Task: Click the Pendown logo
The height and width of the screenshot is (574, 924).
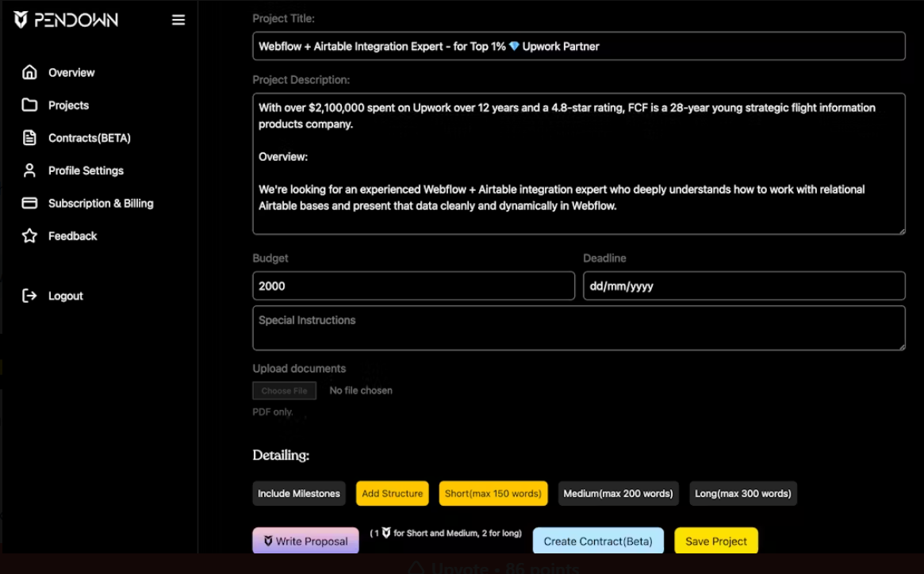Action: click(65, 20)
